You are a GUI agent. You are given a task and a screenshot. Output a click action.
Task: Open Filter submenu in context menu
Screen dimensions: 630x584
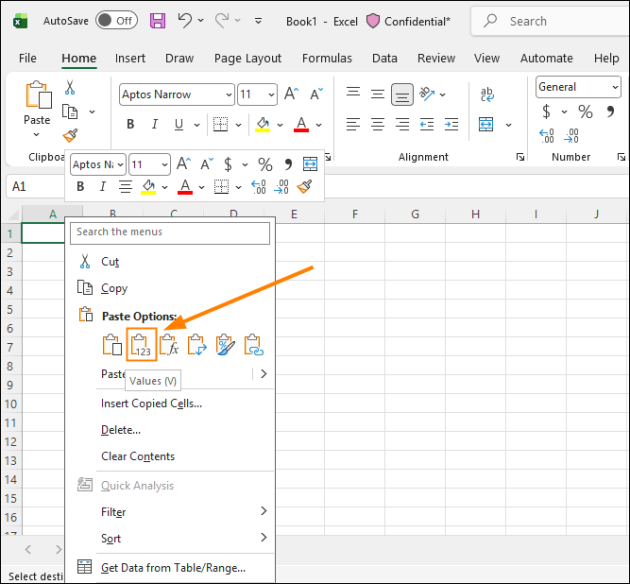170,512
